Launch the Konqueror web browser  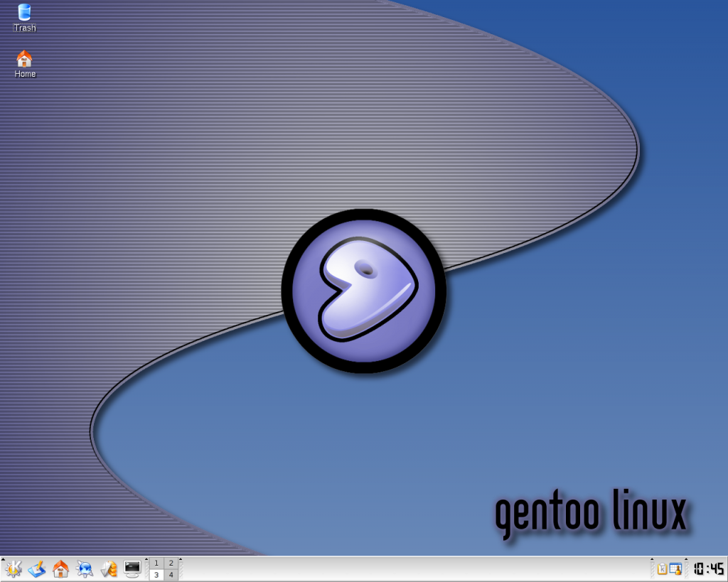pyautogui.click(x=85, y=568)
